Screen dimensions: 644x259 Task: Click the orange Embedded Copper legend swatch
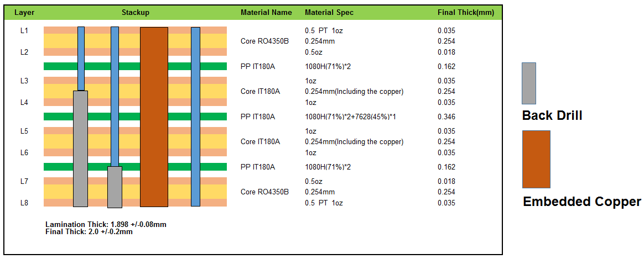pos(536,159)
